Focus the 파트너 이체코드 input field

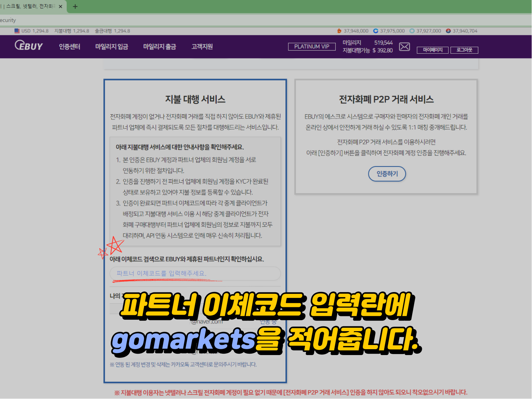[x=195, y=273]
